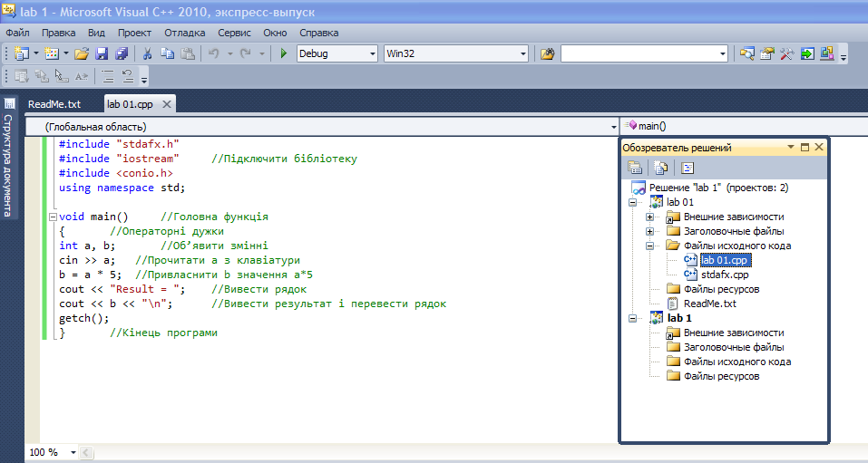The width and height of the screenshot is (868, 463).
Task: Collapse the Файлы исходного кода folder node
Action: click(649, 246)
